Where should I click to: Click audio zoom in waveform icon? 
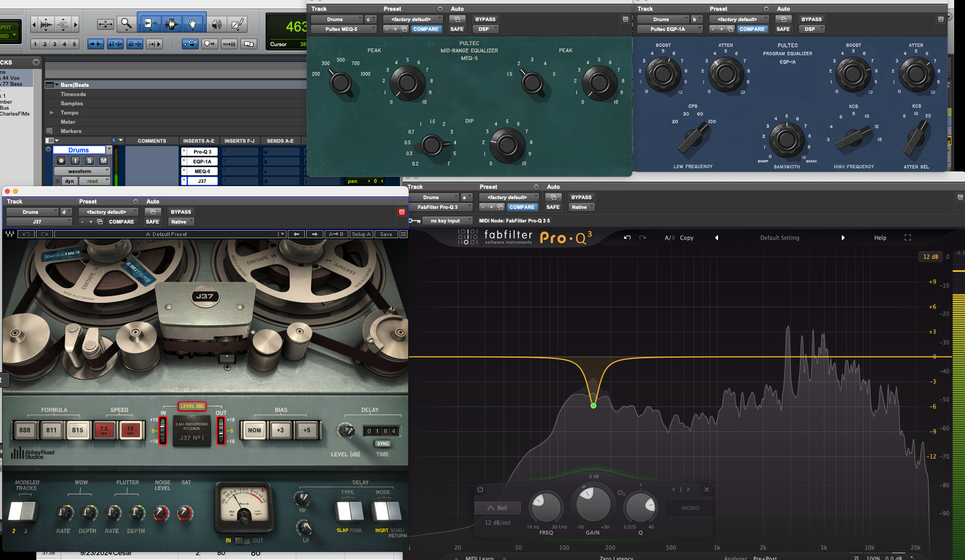pos(47,24)
